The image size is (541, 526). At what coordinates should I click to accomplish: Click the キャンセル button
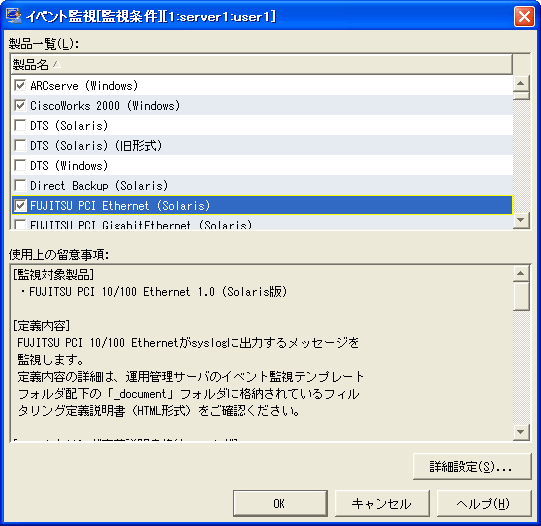[x=382, y=503]
